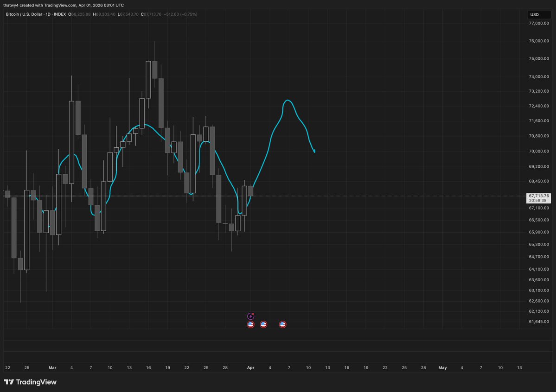Open the US flag event icon nearest Apr 7
Image resolution: width=556 pixels, height=392 pixels.
pyautogui.click(x=282, y=324)
